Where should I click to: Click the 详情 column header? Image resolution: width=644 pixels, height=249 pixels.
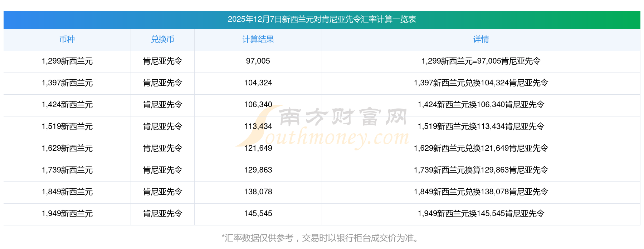481,39
